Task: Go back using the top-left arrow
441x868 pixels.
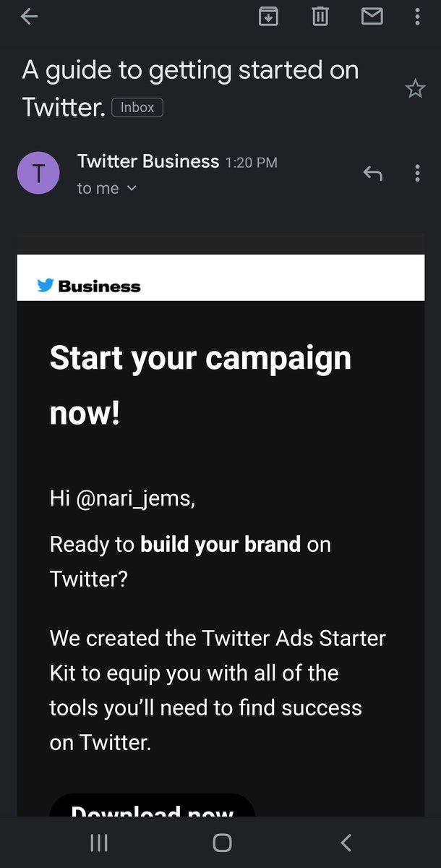Action: coord(29,17)
